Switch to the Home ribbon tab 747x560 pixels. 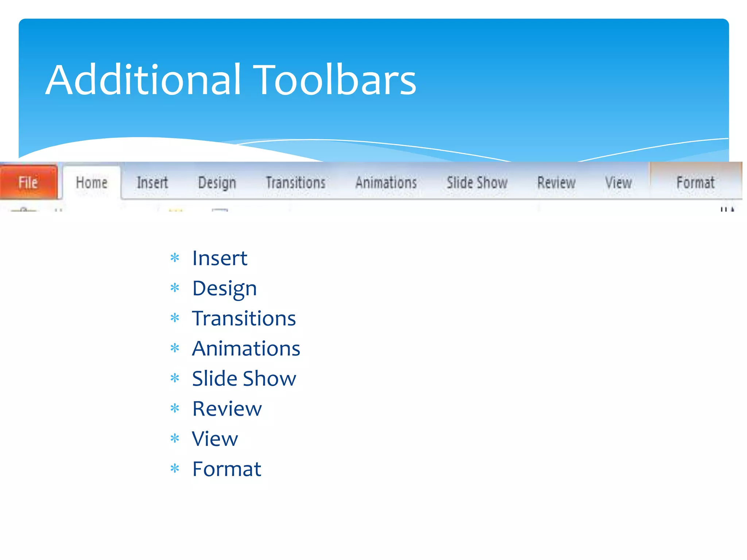[92, 182]
